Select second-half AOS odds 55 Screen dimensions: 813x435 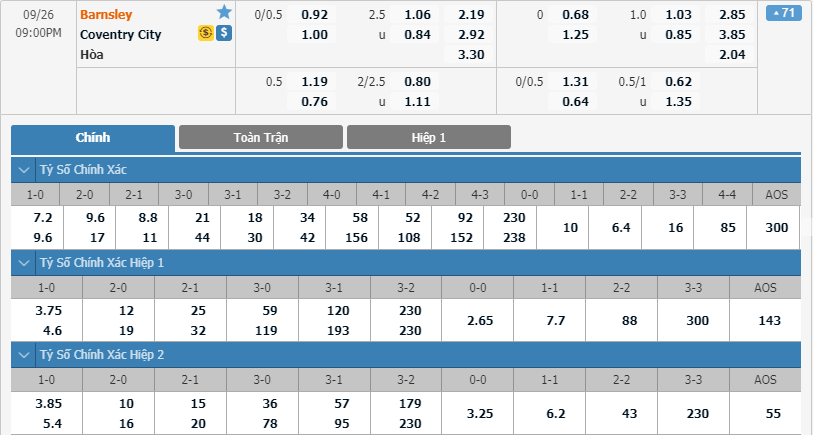[x=773, y=413]
